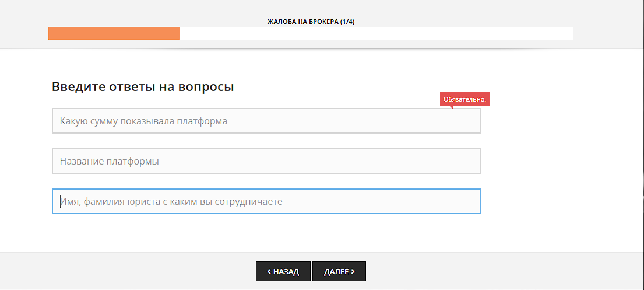Proceed with the ДАЛЕЕ button
Screen dimensions: 644x290
pos(339,271)
